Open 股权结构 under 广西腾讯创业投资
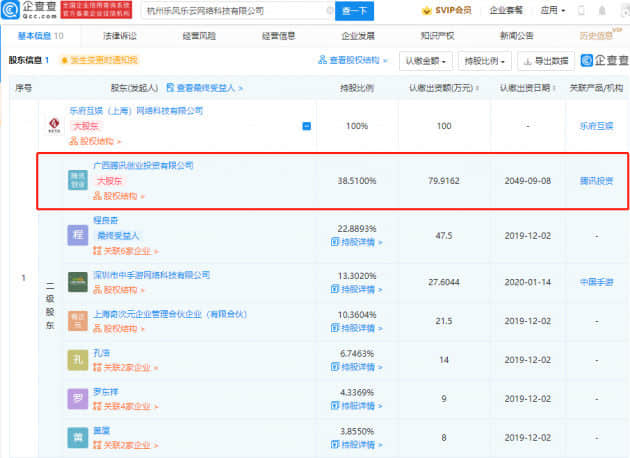The width and height of the screenshot is (630, 458). click(x=119, y=196)
